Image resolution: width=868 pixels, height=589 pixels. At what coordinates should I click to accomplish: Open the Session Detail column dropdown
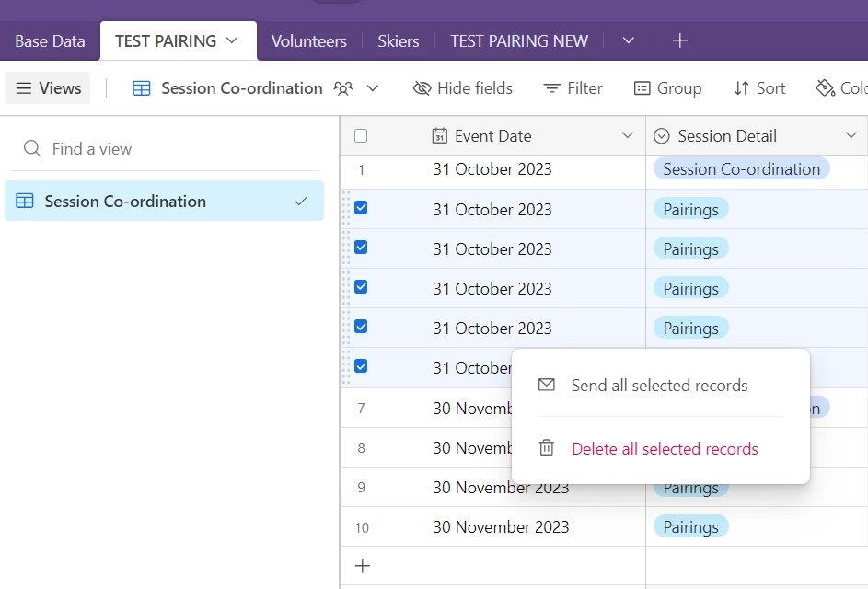tap(851, 136)
